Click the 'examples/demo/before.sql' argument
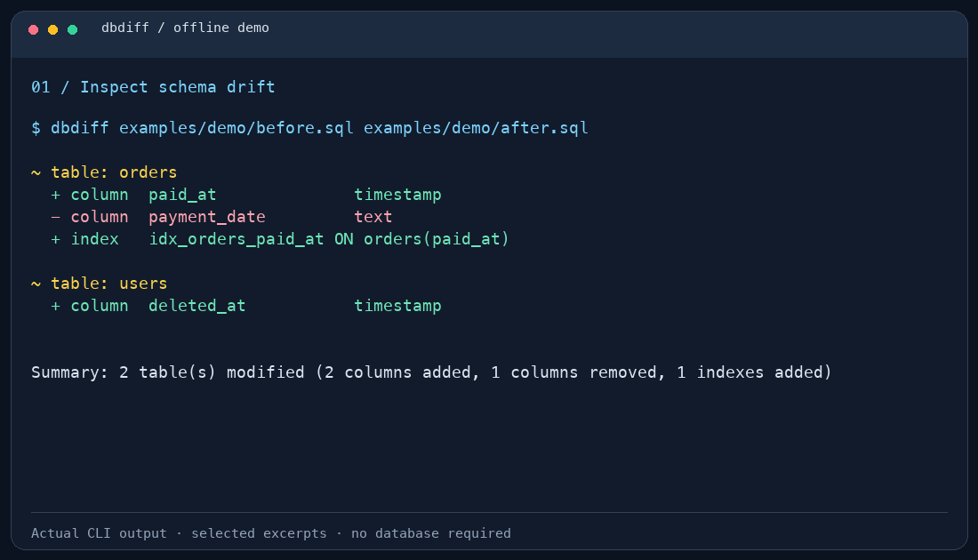This screenshot has height=560, width=978. [x=236, y=128]
